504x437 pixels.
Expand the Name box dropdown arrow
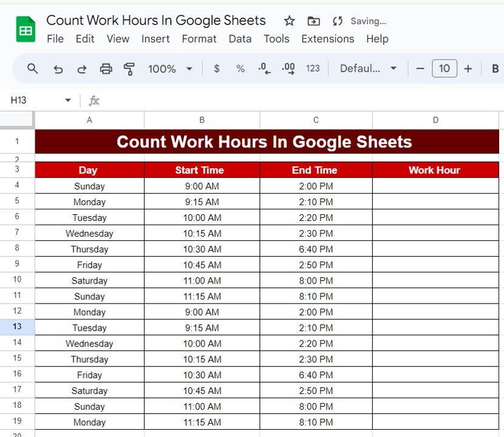pyautogui.click(x=68, y=100)
